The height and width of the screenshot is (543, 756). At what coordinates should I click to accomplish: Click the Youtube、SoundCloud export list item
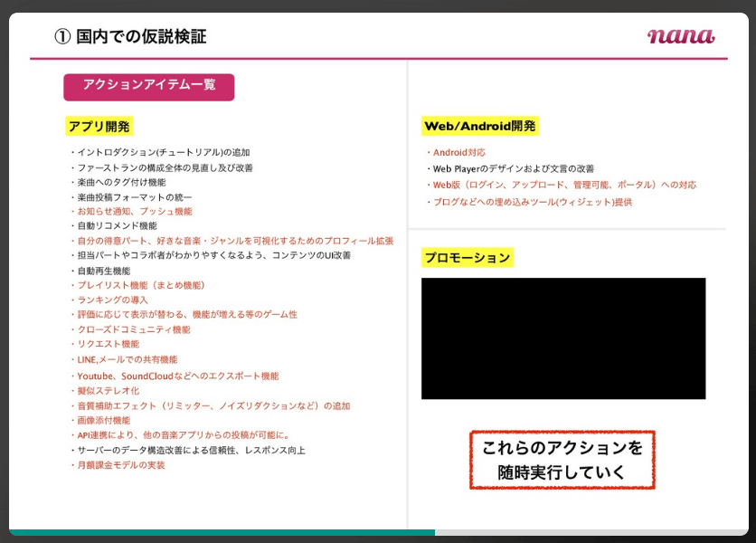[177, 376]
